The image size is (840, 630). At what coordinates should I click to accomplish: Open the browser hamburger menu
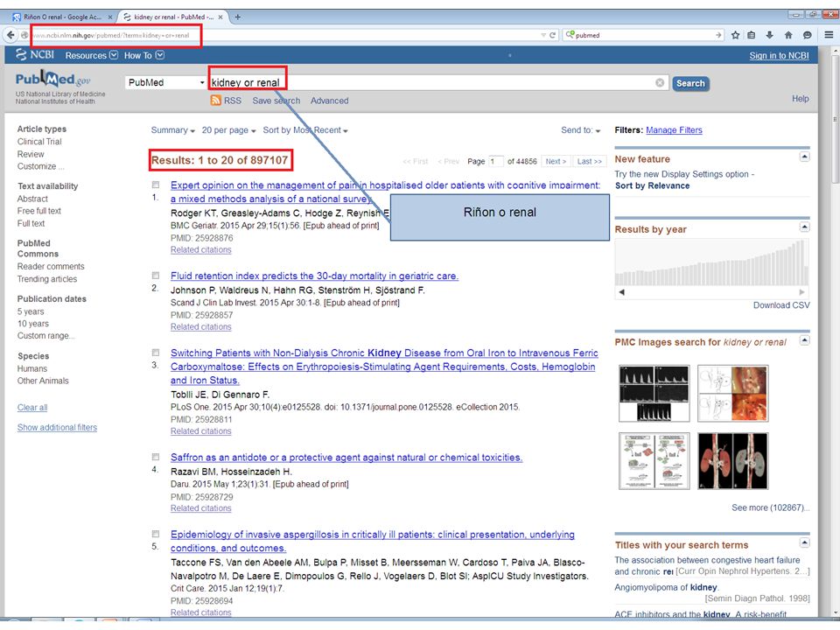tap(829, 35)
